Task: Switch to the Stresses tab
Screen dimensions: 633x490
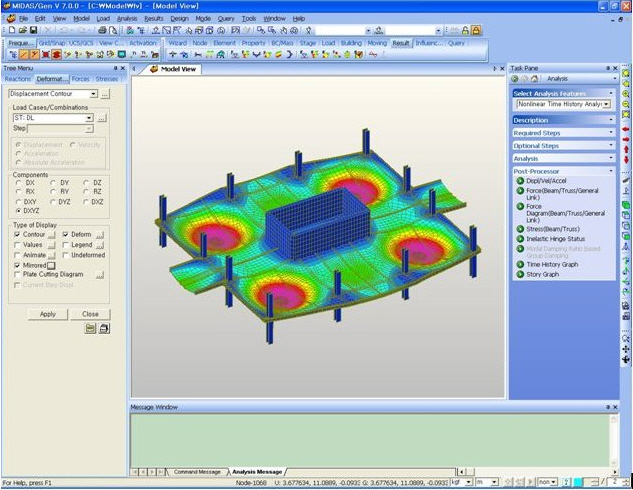Action: click(x=107, y=79)
